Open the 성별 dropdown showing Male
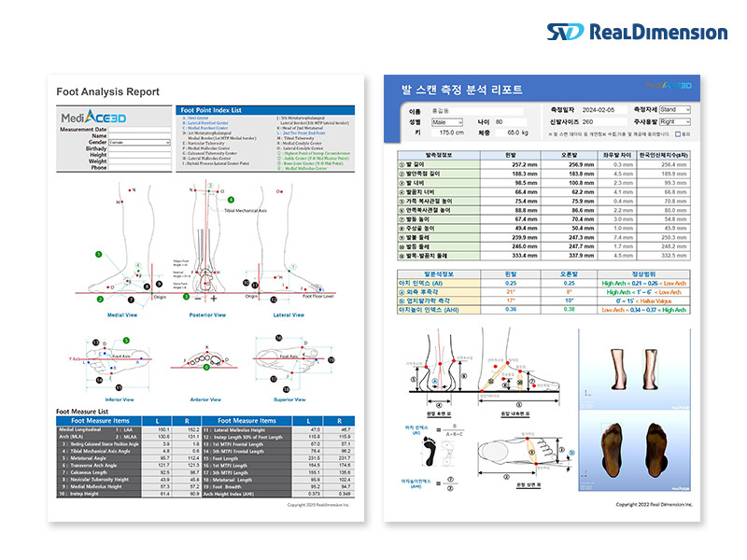The width and height of the screenshot is (747, 560). [x=448, y=121]
